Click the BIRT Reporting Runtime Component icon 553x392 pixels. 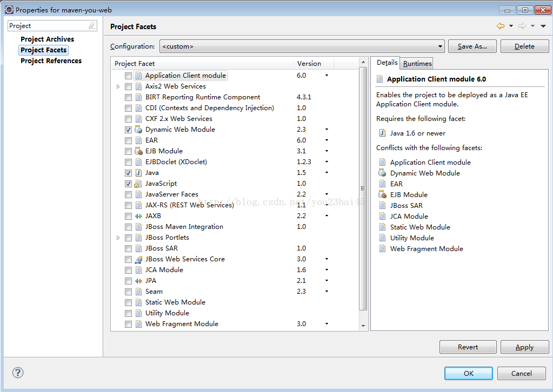pyautogui.click(x=138, y=97)
